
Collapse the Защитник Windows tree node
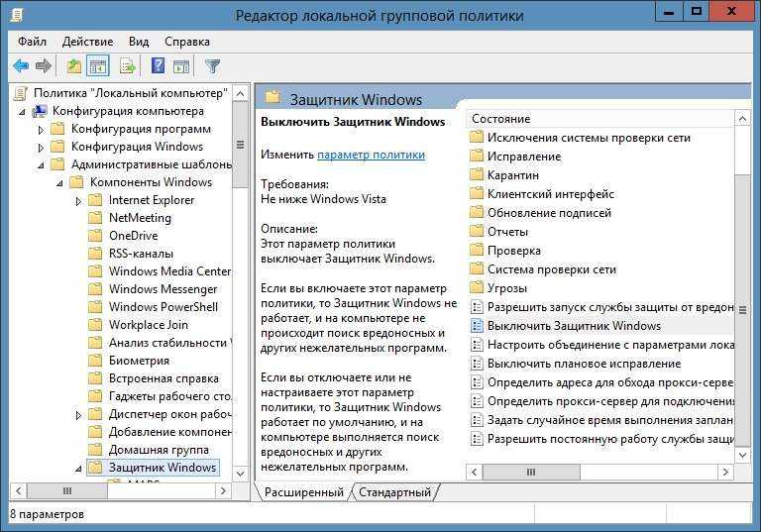pos(78,469)
